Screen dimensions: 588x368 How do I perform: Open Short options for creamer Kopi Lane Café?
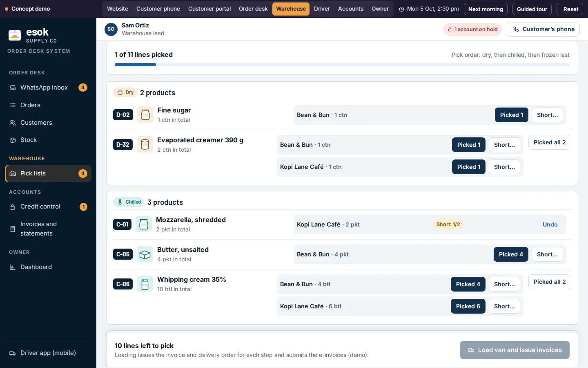pos(504,167)
